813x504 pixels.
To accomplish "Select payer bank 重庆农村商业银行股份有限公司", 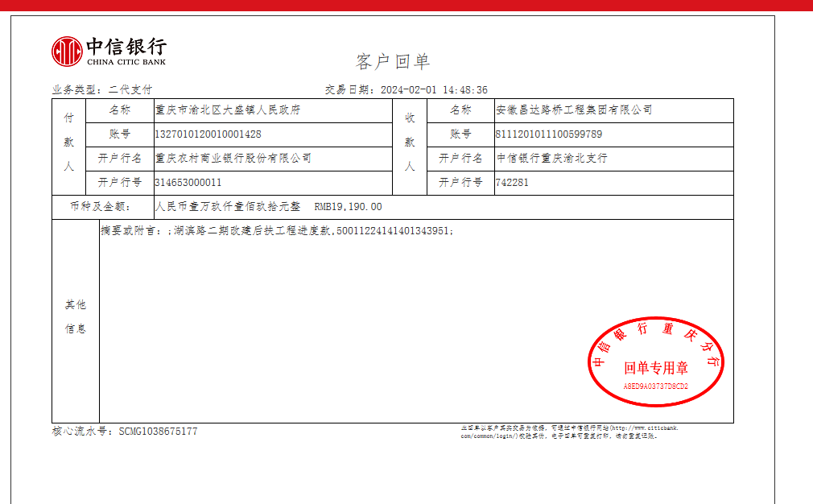I will pyautogui.click(x=233, y=159).
